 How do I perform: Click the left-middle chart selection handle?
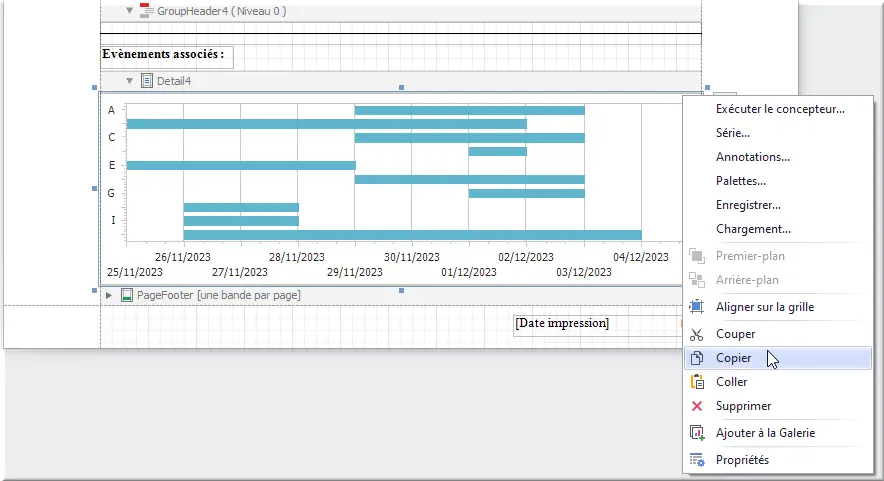94,189
